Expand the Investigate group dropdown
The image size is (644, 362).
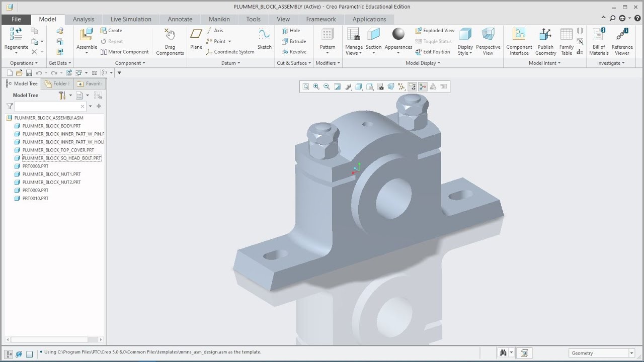(x=611, y=63)
